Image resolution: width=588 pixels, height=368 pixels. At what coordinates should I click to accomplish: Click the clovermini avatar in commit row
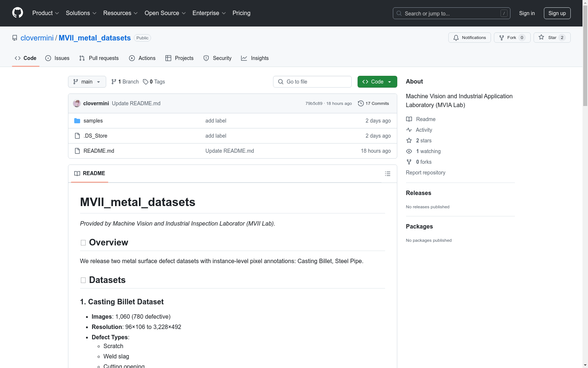pos(77,103)
